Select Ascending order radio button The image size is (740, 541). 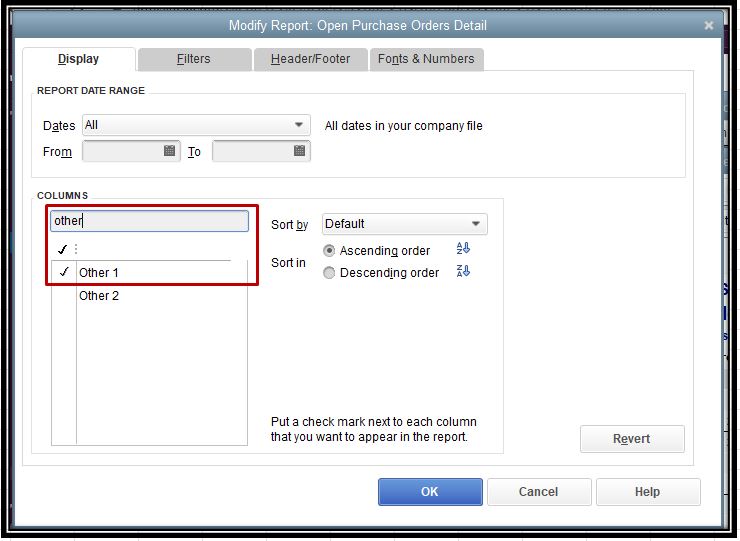329,251
